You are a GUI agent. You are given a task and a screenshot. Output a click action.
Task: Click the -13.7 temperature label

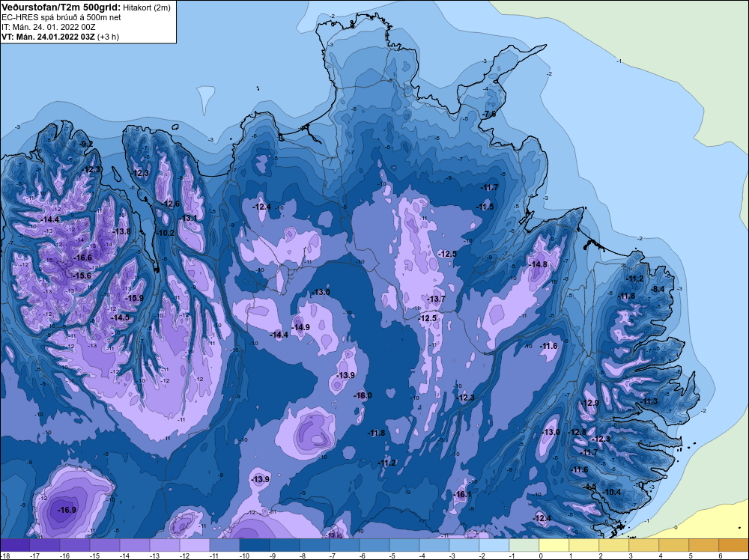pyautogui.click(x=436, y=299)
